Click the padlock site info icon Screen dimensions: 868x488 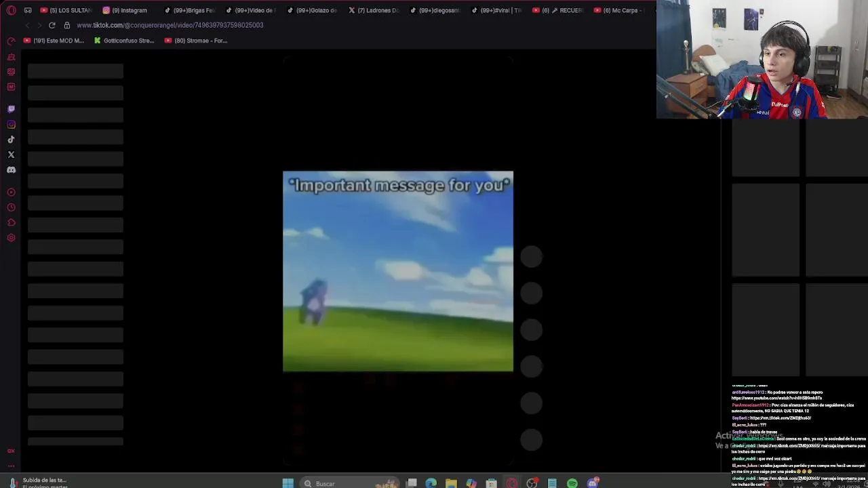67,25
